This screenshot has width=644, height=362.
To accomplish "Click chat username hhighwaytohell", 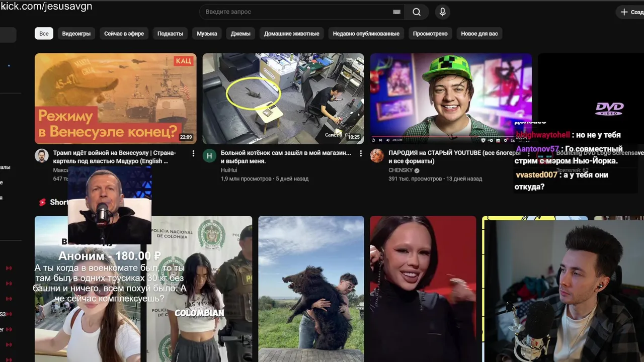I will point(543,135).
